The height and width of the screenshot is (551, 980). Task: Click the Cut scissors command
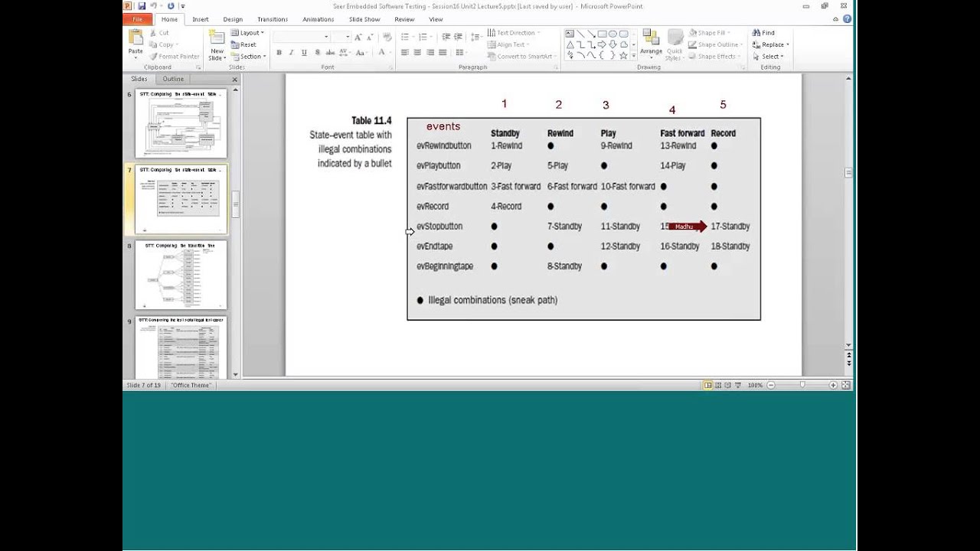tap(159, 33)
